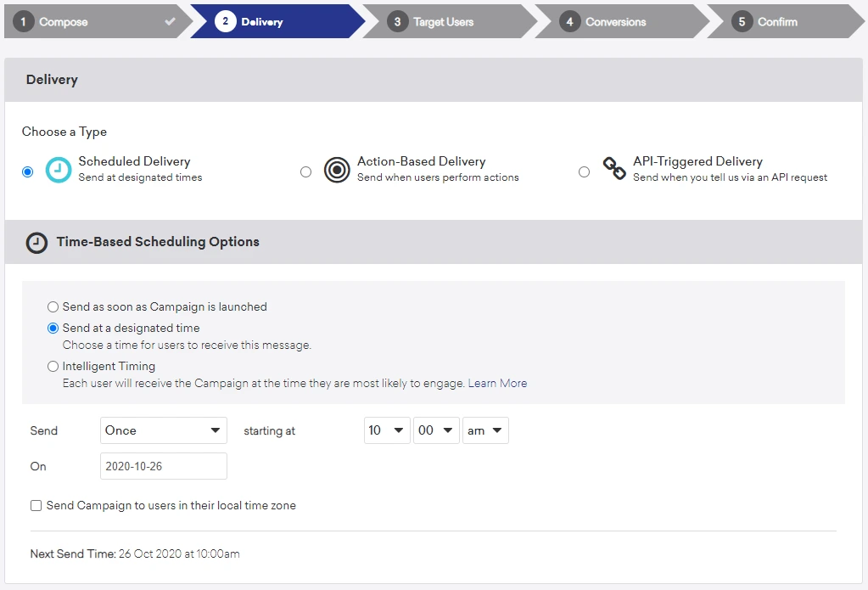Select Send as soon as Campaign is launched
Viewport: 868px width, 590px height.
pyautogui.click(x=53, y=307)
